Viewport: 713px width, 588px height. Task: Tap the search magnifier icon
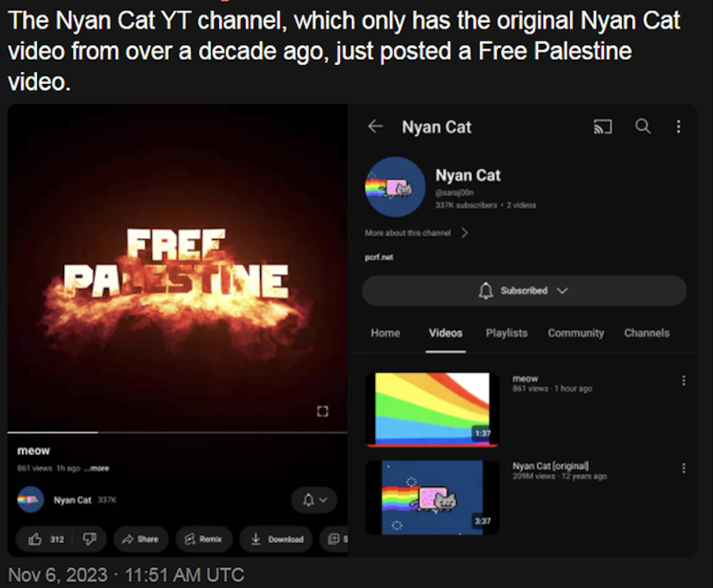coord(643,126)
